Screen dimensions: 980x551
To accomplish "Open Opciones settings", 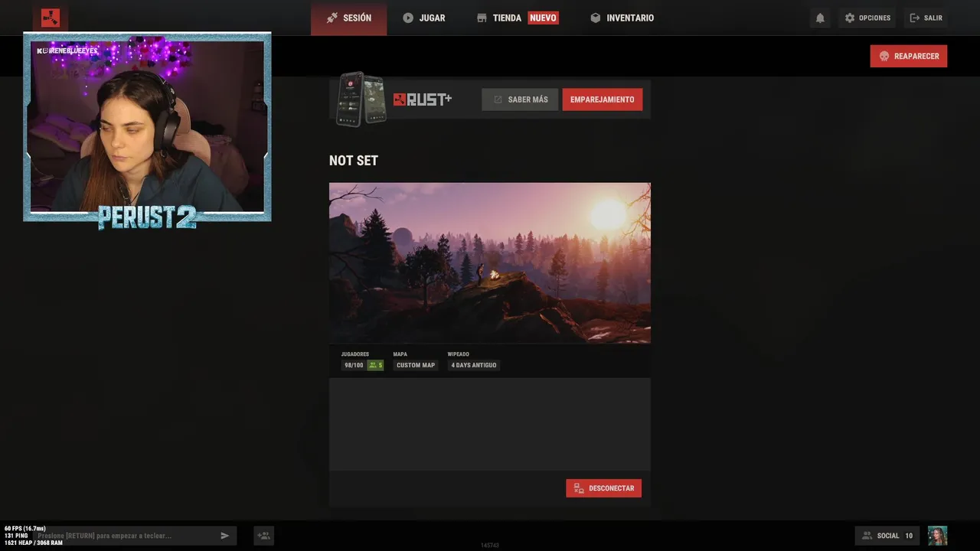I will (x=867, y=18).
